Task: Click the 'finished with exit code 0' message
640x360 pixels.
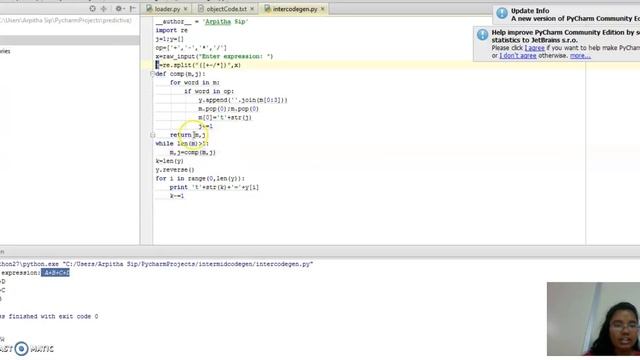Action: [49, 316]
